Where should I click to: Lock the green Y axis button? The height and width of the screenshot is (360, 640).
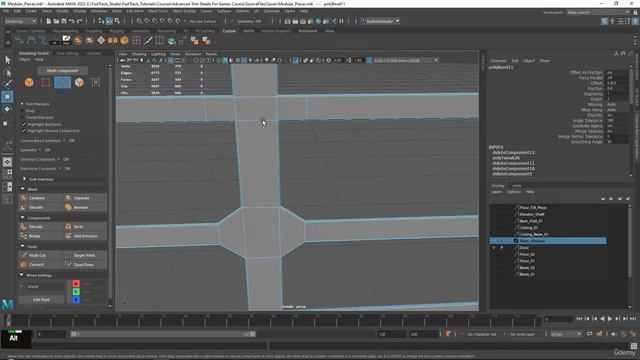pos(76,291)
